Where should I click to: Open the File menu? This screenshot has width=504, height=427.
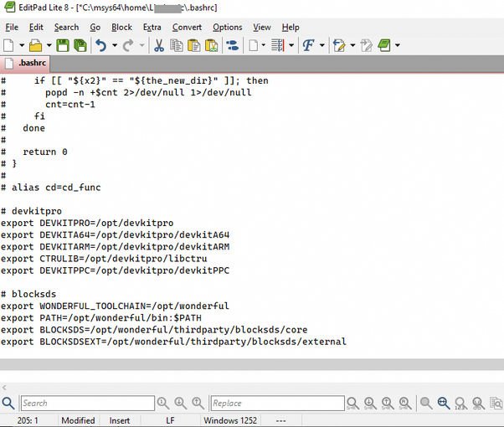tap(12, 28)
